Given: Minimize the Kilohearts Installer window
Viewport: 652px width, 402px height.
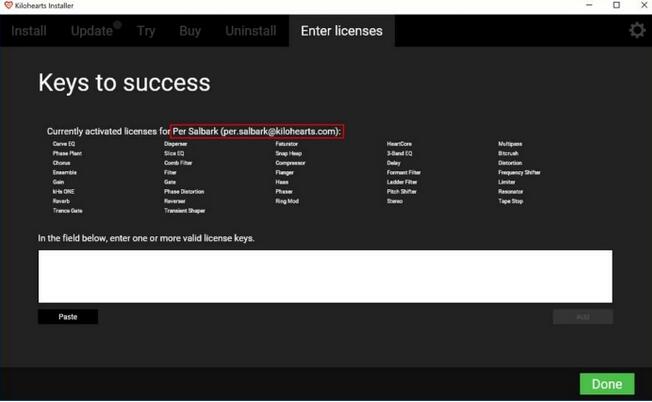Looking at the screenshot, I should click(x=589, y=5).
